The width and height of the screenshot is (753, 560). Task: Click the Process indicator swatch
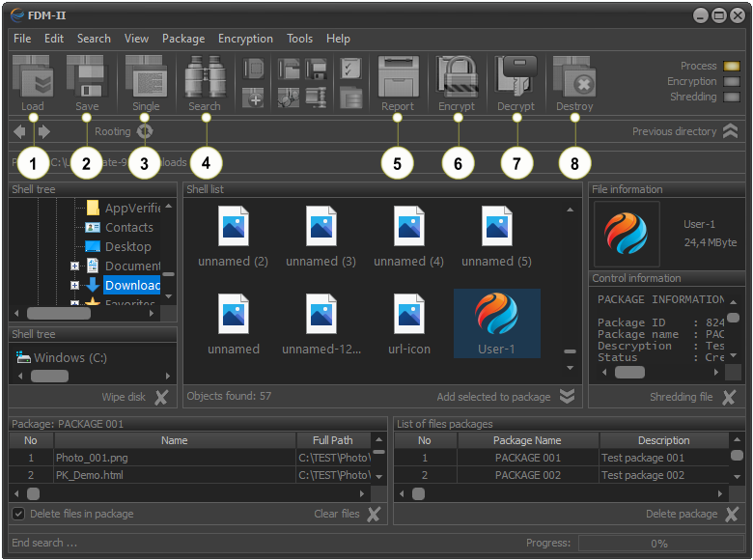(732, 67)
